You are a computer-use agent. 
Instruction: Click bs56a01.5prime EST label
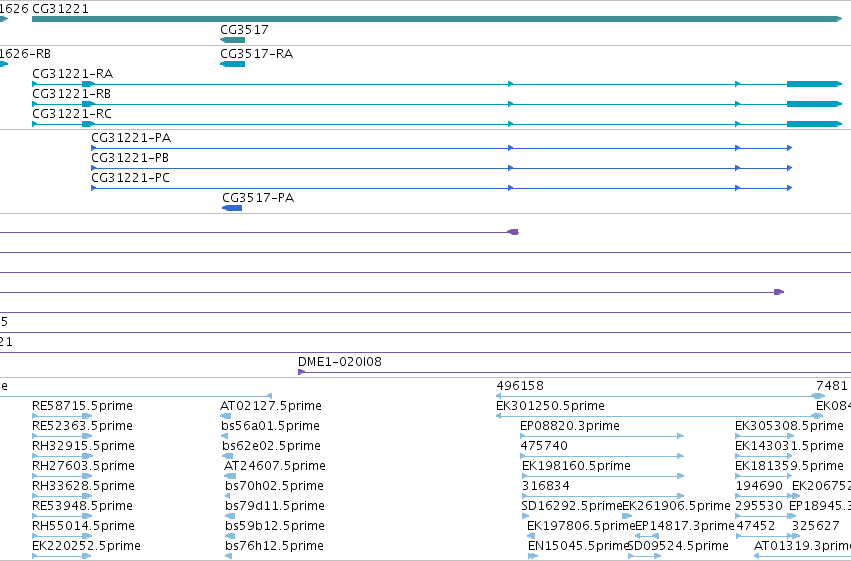pos(270,426)
